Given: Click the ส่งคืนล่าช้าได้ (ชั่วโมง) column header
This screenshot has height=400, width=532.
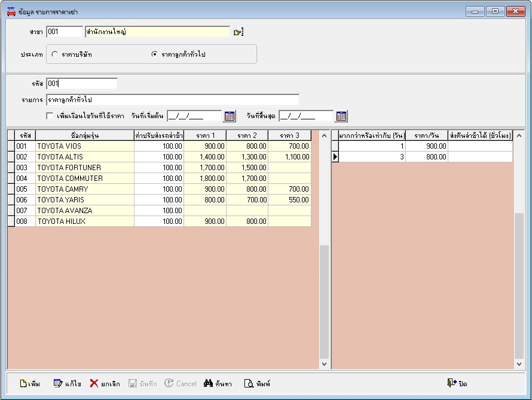Looking at the screenshot, I should coord(480,136).
